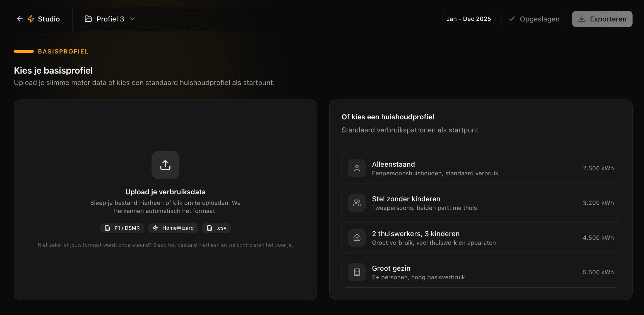Select the Alleenstaand person icon
The width and height of the screenshot is (644, 315).
point(357,168)
